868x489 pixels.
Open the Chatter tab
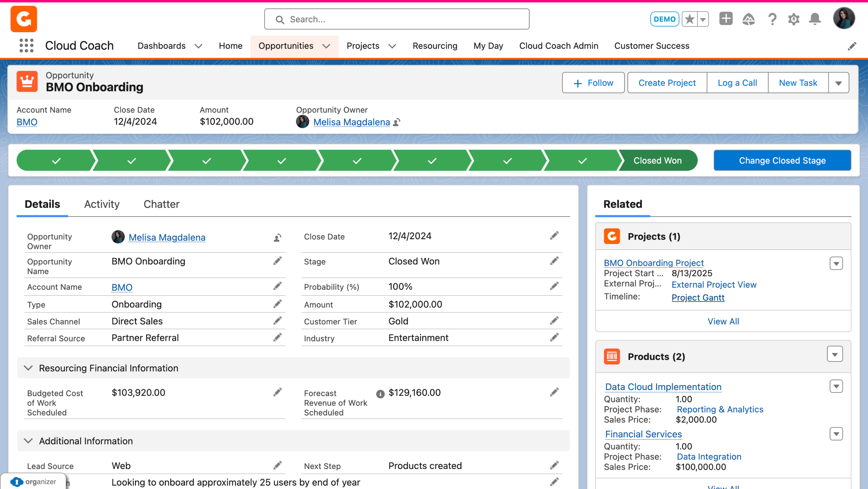pos(161,204)
